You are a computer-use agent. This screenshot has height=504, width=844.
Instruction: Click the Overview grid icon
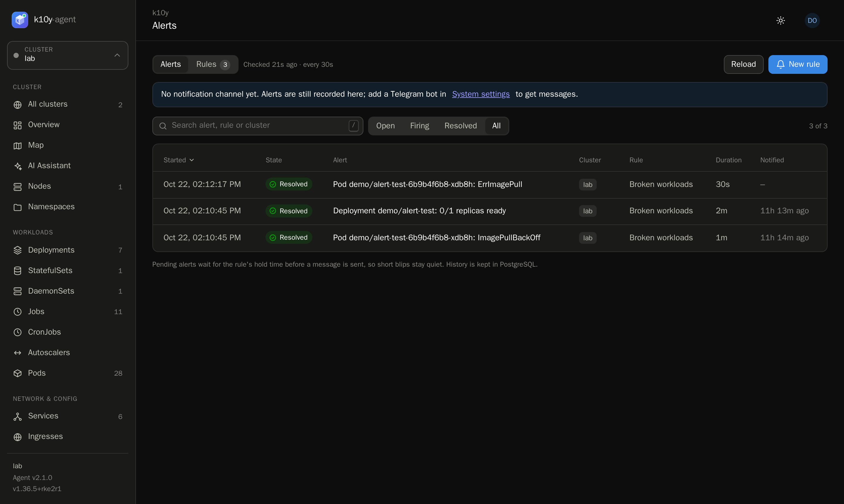point(18,125)
